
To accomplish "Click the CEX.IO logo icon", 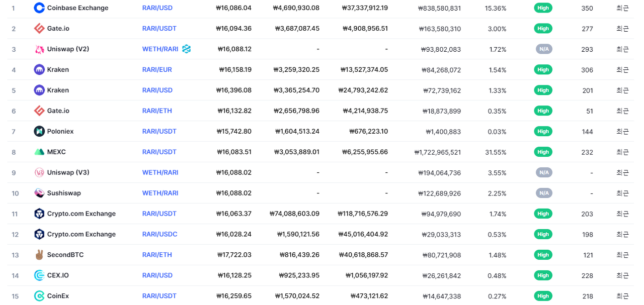I will (x=39, y=276).
